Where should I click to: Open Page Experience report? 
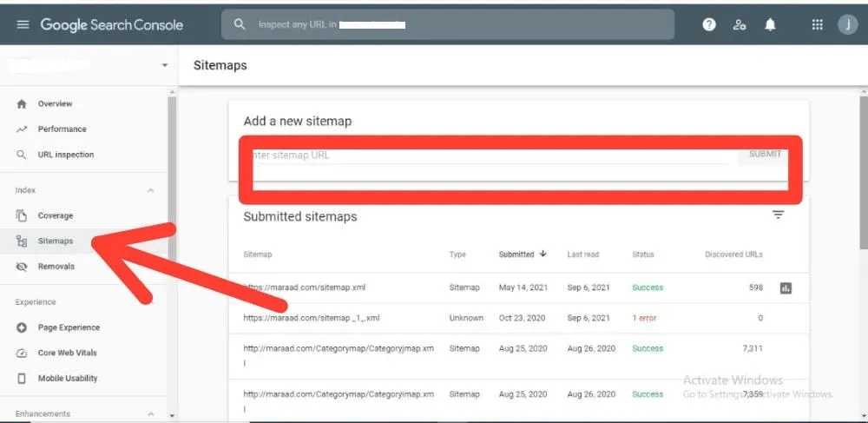69,327
